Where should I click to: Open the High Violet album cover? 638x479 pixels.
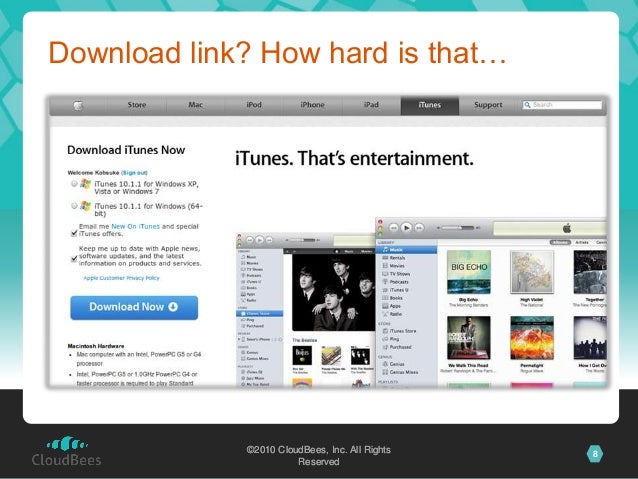pos(532,272)
